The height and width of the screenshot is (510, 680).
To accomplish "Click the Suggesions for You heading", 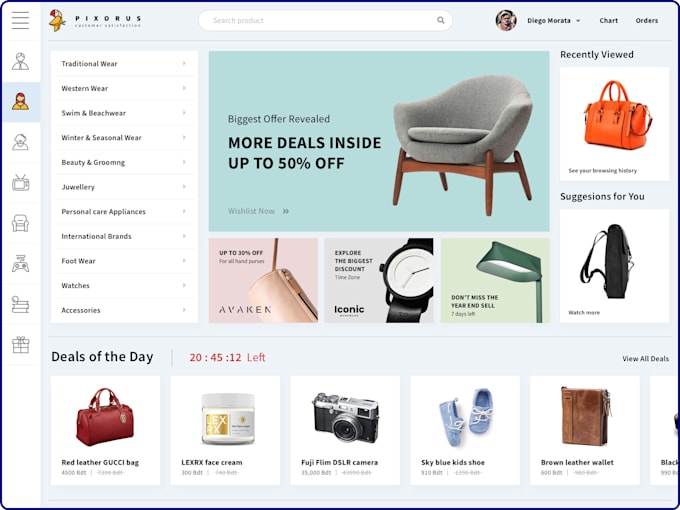I will pyautogui.click(x=602, y=196).
